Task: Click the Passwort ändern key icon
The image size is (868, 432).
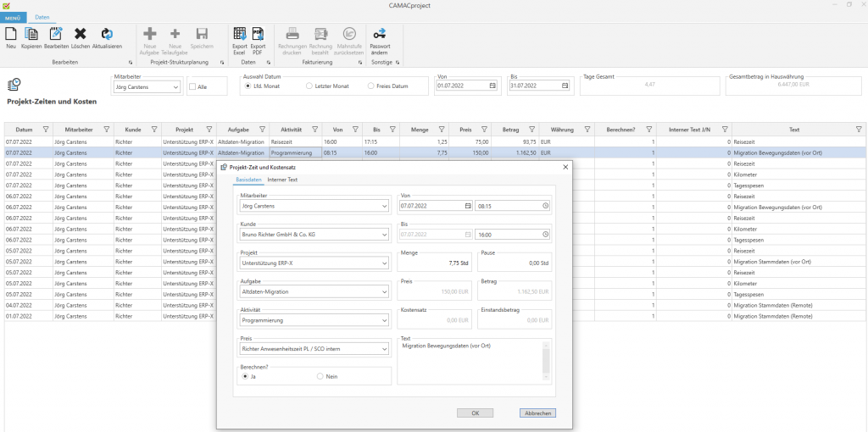Action: point(380,34)
